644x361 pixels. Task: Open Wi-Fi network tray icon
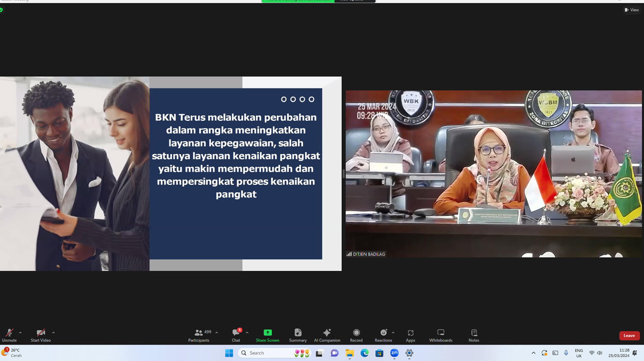(591, 353)
